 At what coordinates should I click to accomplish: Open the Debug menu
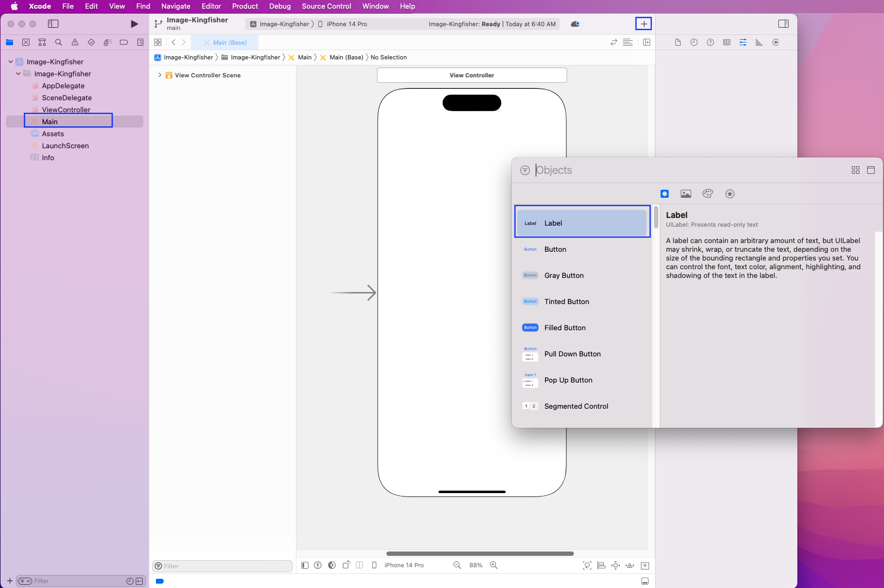(280, 6)
